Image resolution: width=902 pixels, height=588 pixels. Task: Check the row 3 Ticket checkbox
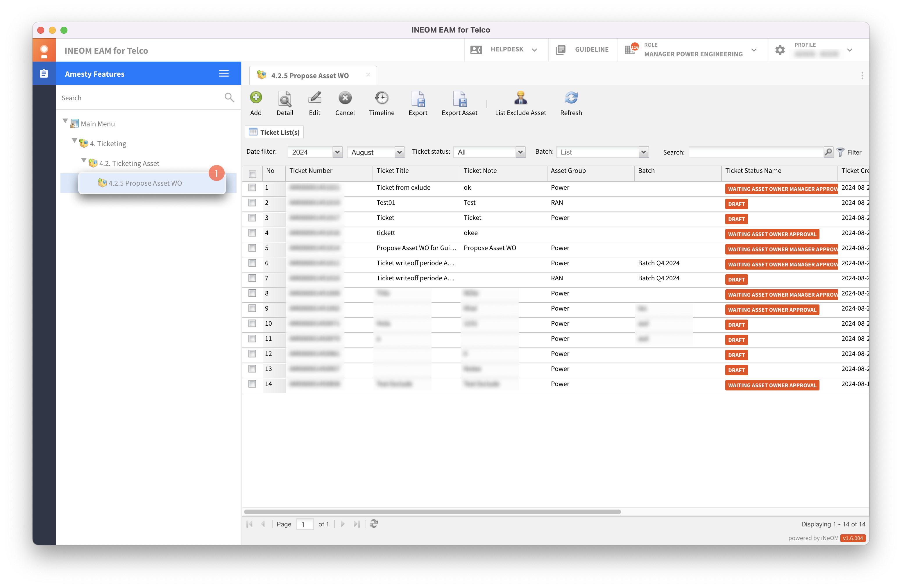coord(253,218)
